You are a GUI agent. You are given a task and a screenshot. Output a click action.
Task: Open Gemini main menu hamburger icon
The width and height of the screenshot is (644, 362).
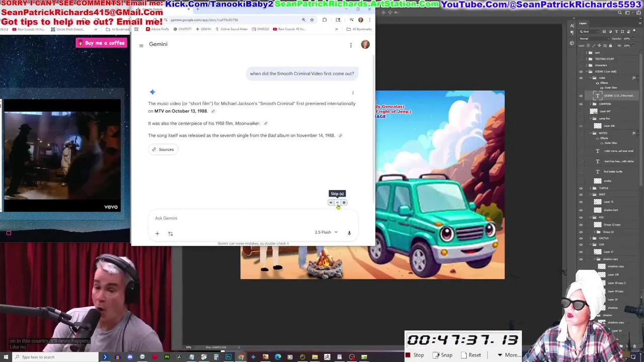pyautogui.click(x=141, y=46)
